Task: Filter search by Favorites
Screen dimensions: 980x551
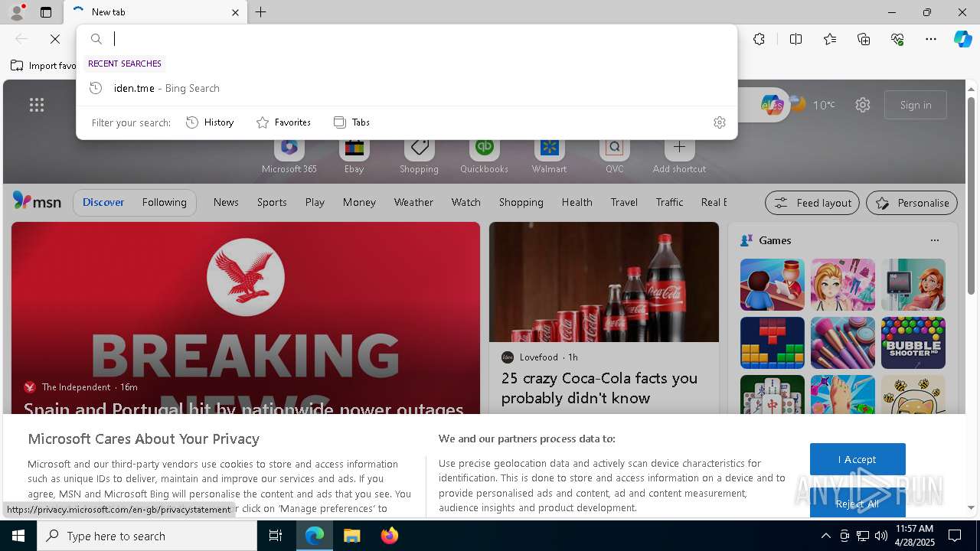Action: point(283,122)
